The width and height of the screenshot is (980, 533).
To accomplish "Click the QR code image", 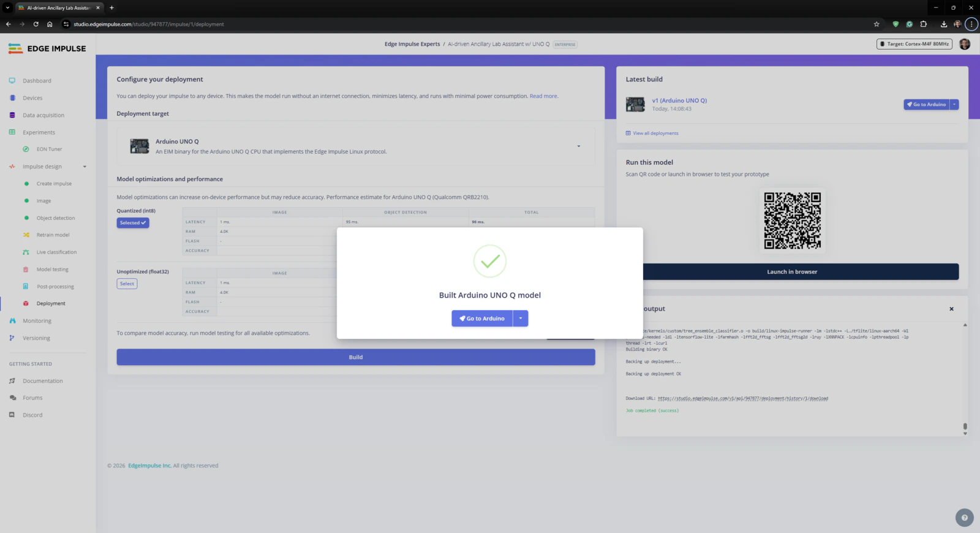I will pyautogui.click(x=792, y=221).
